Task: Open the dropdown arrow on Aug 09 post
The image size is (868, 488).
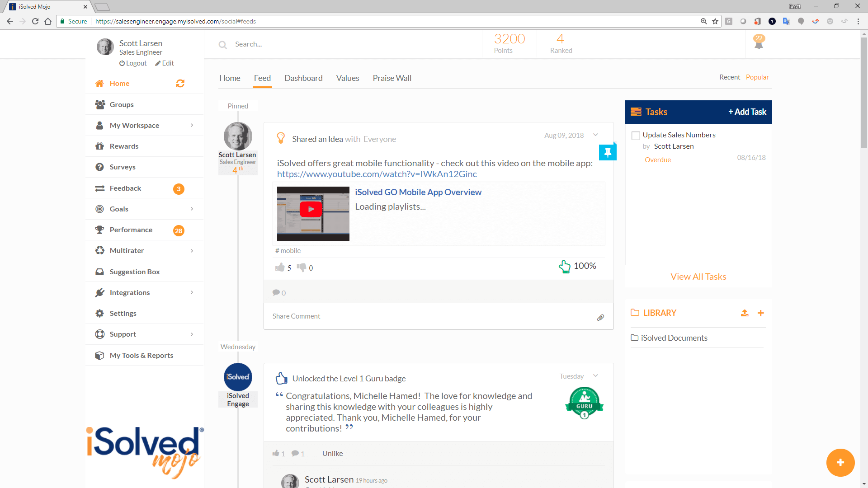Action: coord(595,135)
